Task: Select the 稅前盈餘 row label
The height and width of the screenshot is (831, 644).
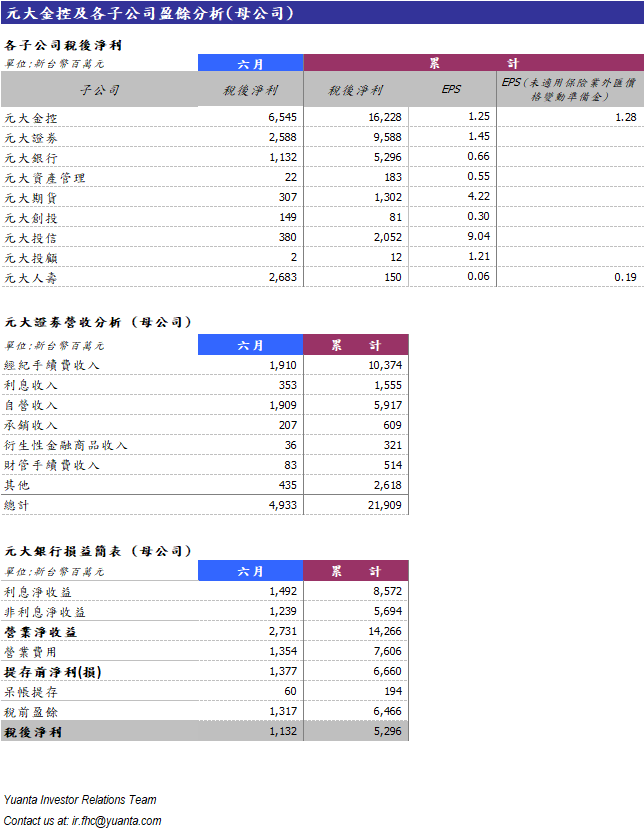Action: tap(31, 712)
